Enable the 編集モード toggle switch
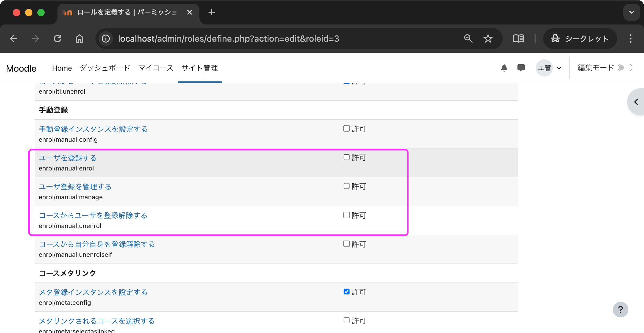Viewport: 644px width, 333px height. point(625,68)
